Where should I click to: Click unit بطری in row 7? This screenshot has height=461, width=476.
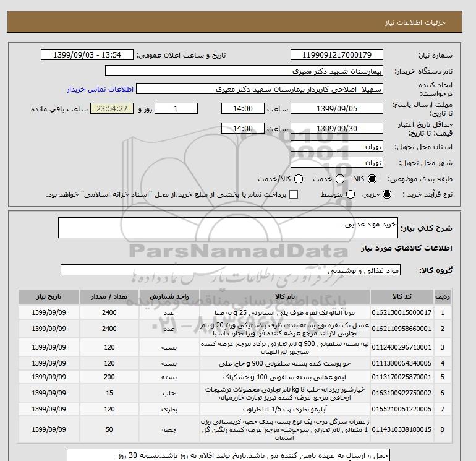(x=169, y=410)
